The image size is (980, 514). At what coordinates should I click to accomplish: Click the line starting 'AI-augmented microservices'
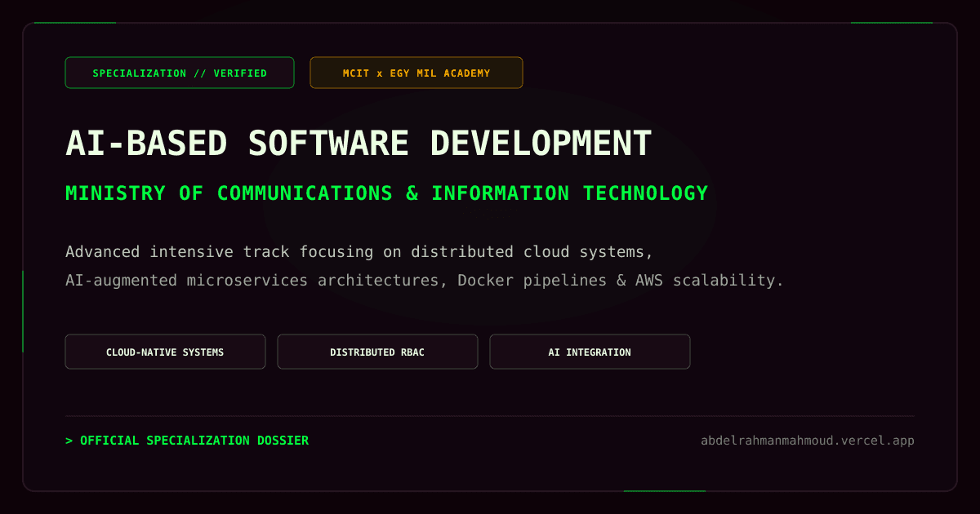pos(425,280)
